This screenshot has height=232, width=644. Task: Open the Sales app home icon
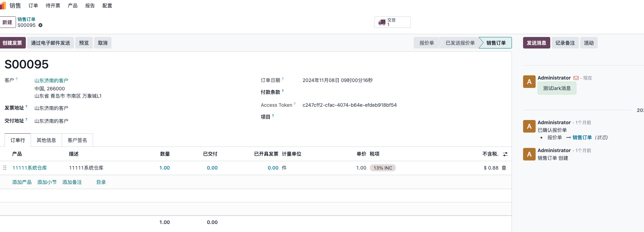(3, 6)
